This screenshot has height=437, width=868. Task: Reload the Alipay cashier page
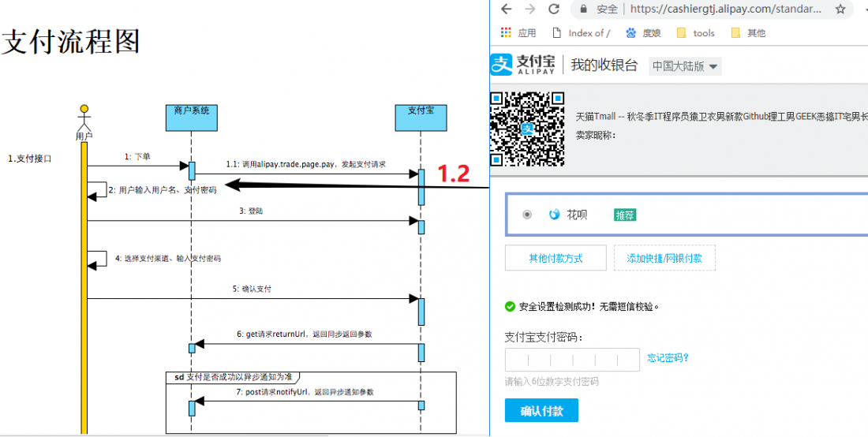[x=554, y=9]
